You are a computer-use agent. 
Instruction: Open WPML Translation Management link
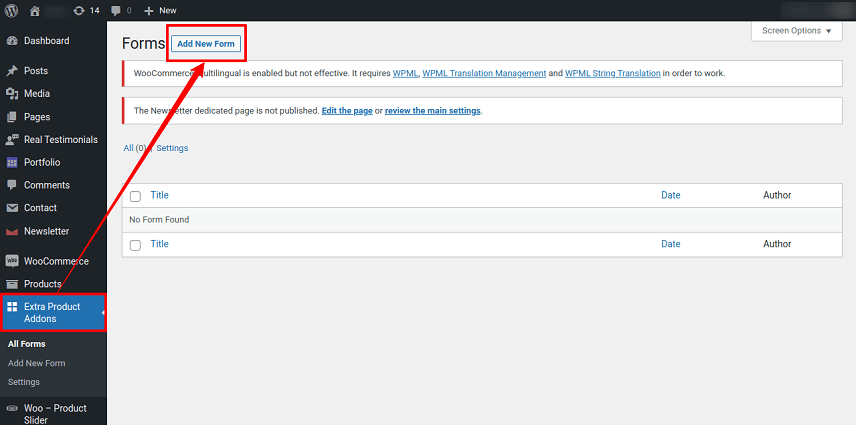click(484, 73)
